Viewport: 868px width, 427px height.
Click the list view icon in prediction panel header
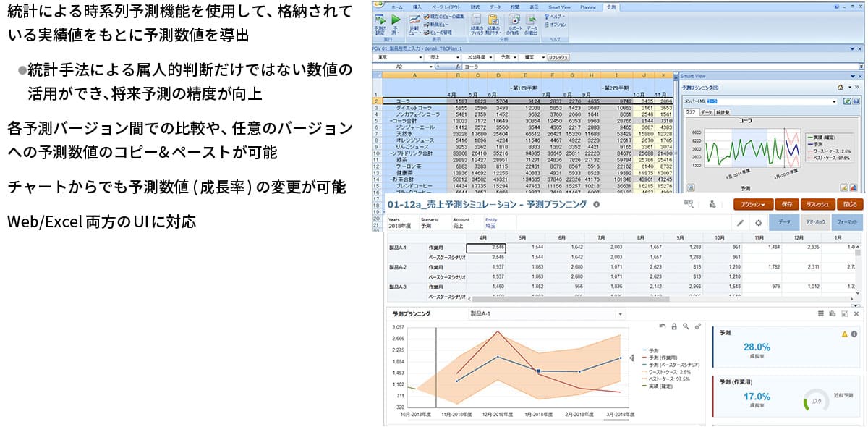pyautogui.click(x=820, y=313)
